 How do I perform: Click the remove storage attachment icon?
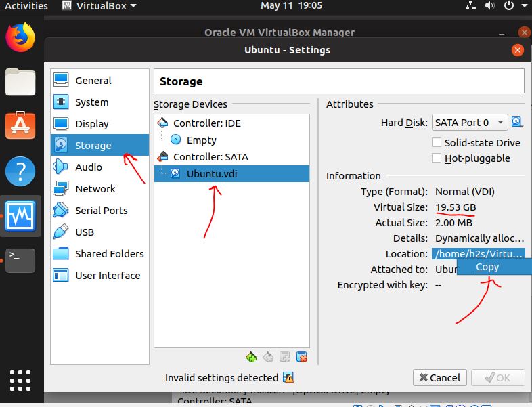coord(302,357)
